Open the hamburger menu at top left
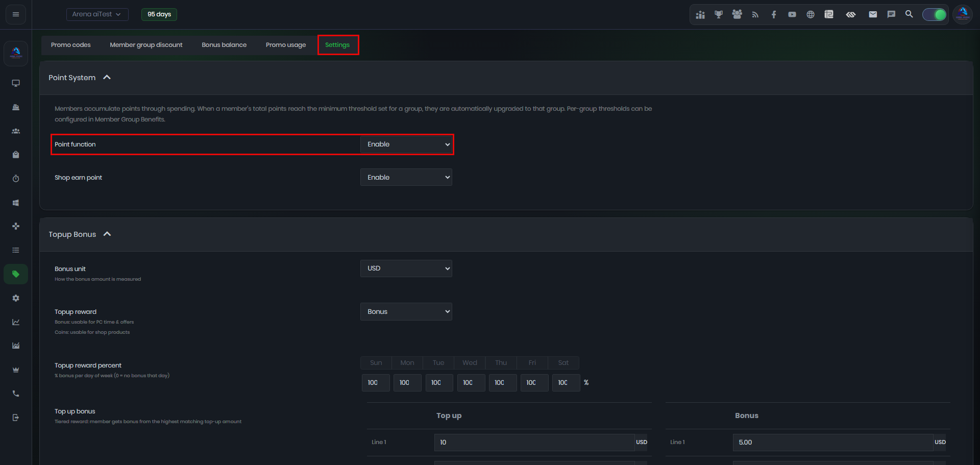 (16, 14)
